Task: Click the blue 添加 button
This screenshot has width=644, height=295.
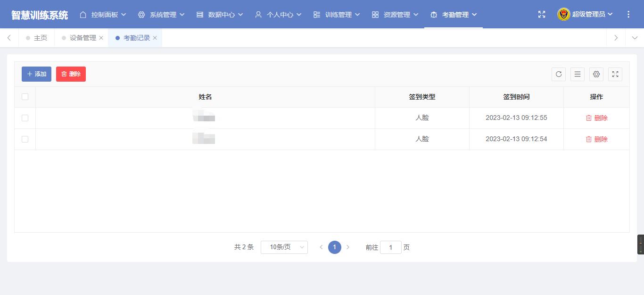Action: (x=36, y=74)
